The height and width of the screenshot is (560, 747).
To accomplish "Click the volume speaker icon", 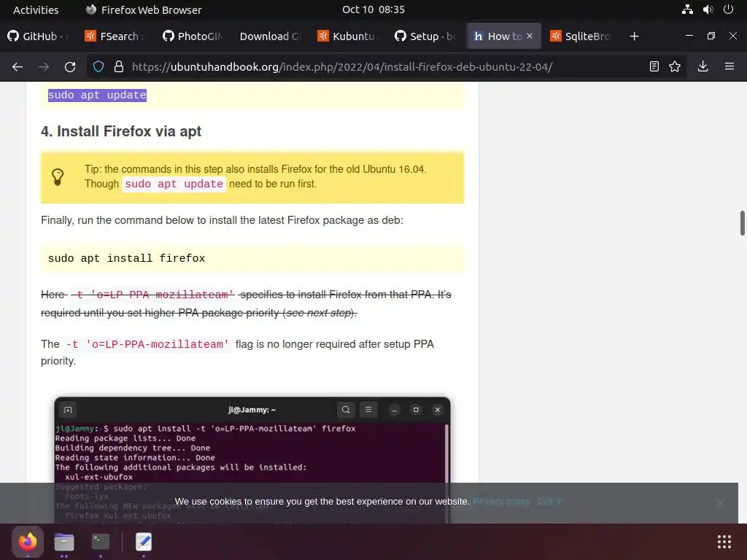I will pyautogui.click(x=708, y=9).
